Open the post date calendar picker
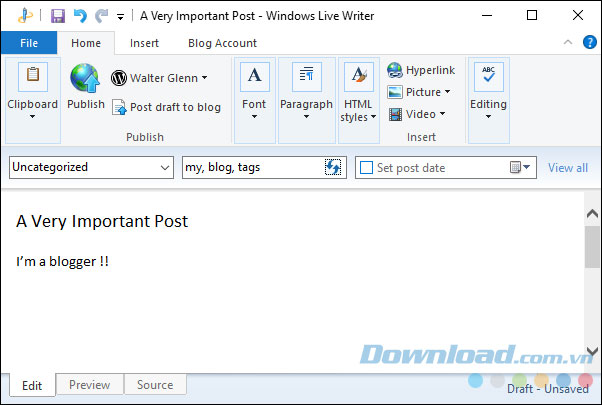602x405 pixels. point(520,167)
